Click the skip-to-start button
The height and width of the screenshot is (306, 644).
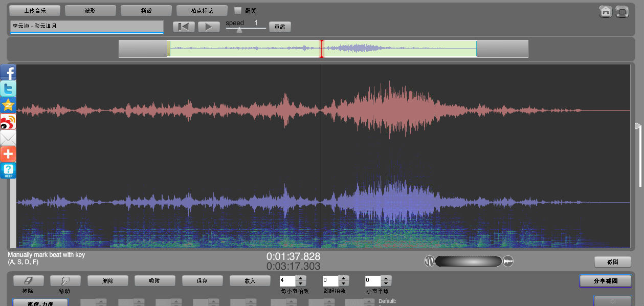(x=184, y=27)
